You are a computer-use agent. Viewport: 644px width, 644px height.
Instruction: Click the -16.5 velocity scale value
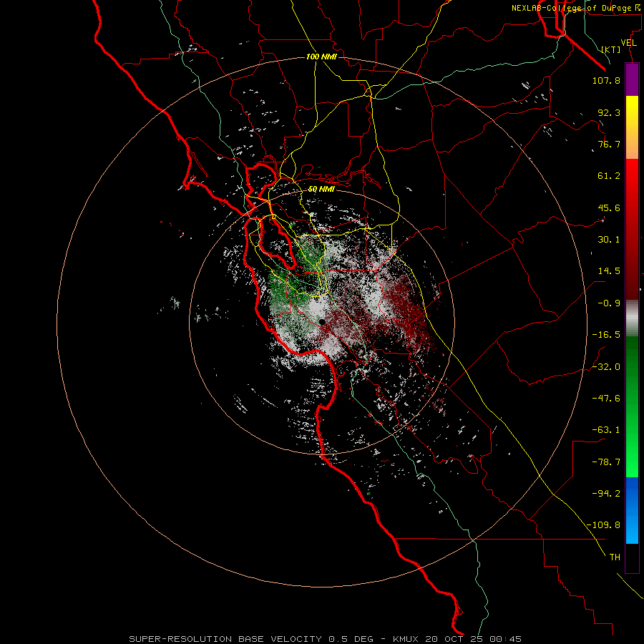point(606,335)
